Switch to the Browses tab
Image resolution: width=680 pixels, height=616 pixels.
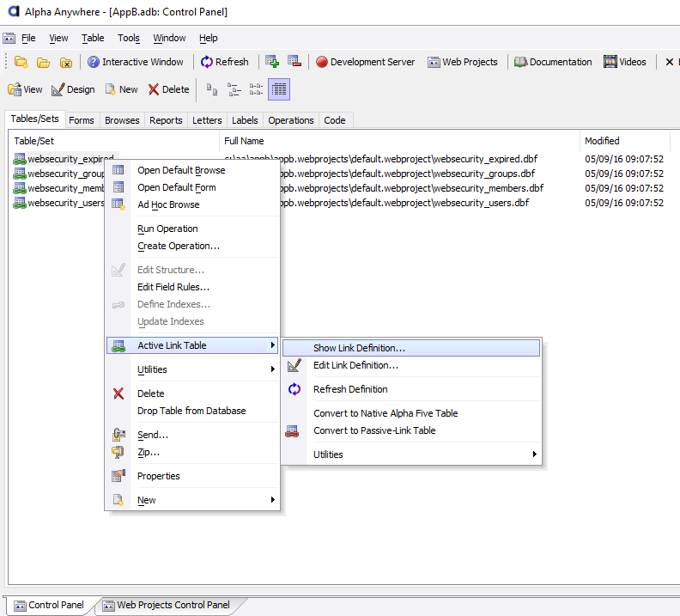pos(122,120)
